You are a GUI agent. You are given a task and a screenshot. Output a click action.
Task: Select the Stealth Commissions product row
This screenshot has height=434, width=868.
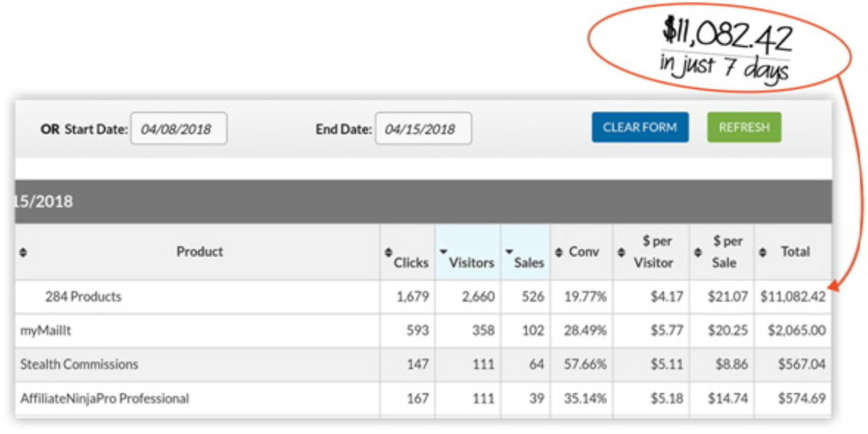coord(79,364)
